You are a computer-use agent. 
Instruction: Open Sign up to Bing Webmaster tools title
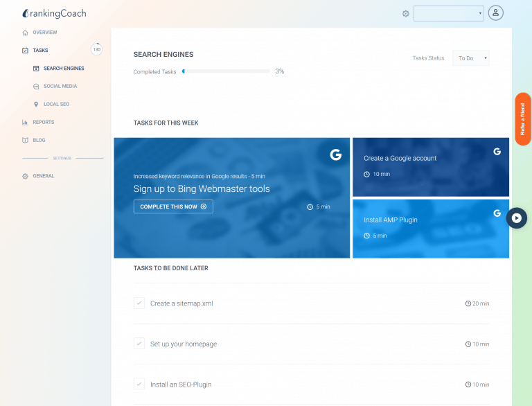(202, 188)
